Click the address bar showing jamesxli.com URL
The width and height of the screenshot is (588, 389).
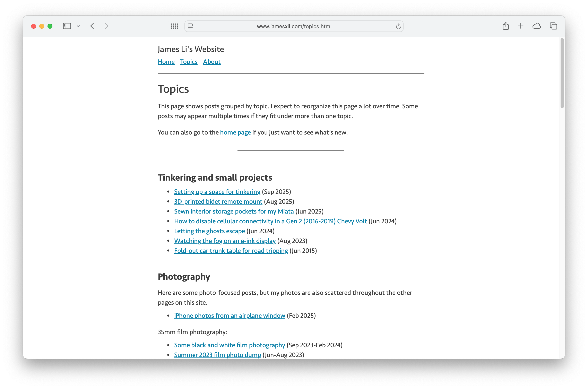click(x=294, y=26)
